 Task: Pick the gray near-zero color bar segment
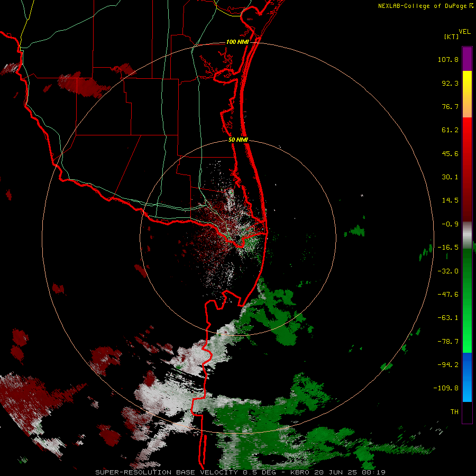click(x=467, y=235)
